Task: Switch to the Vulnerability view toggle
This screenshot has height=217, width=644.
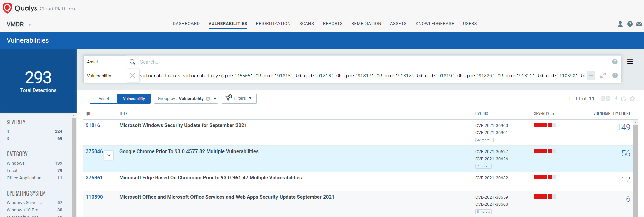Action: [x=134, y=99]
